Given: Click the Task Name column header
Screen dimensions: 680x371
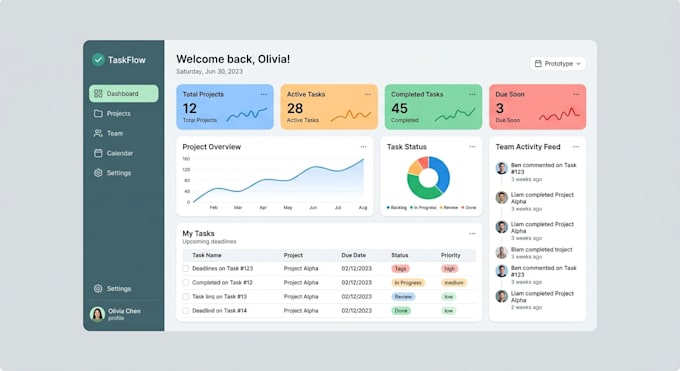Looking at the screenshot, I should pos(207,255).
